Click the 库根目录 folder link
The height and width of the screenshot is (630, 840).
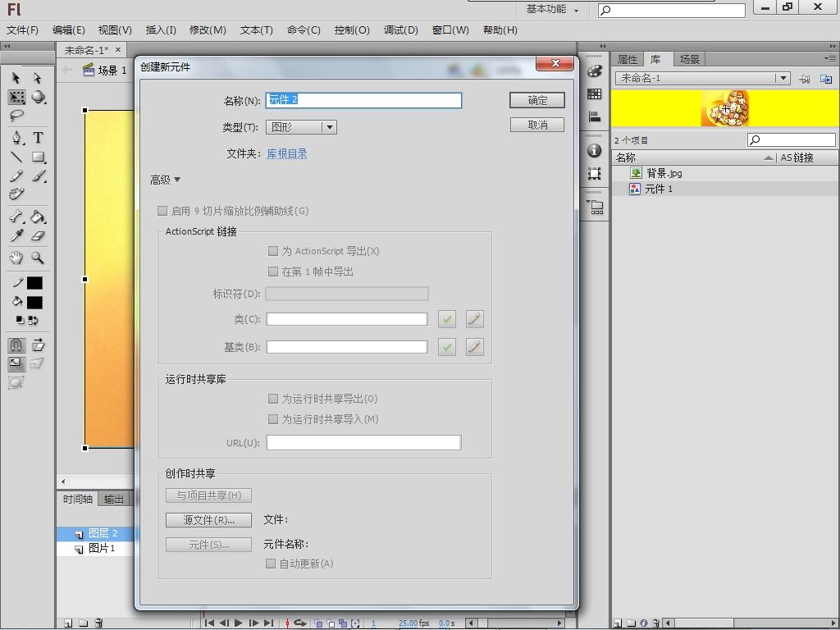[x=287, y=153]
